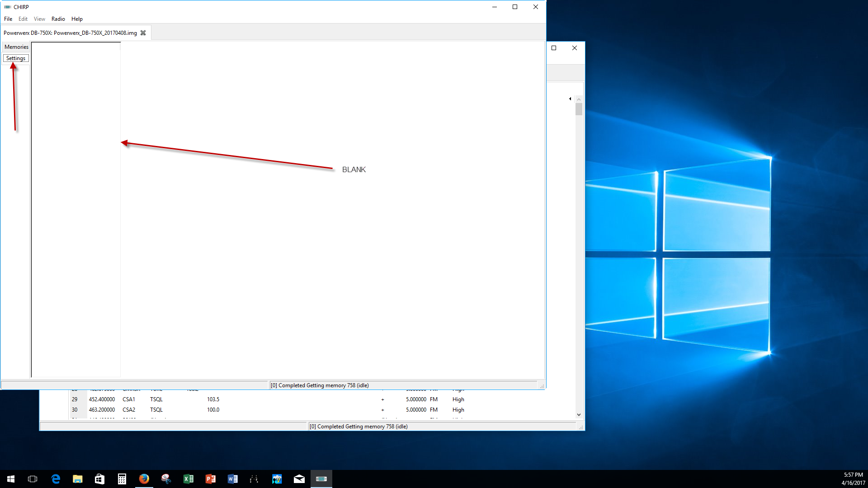
Task: Close the background CHIRP window
Action: [575, 48]
